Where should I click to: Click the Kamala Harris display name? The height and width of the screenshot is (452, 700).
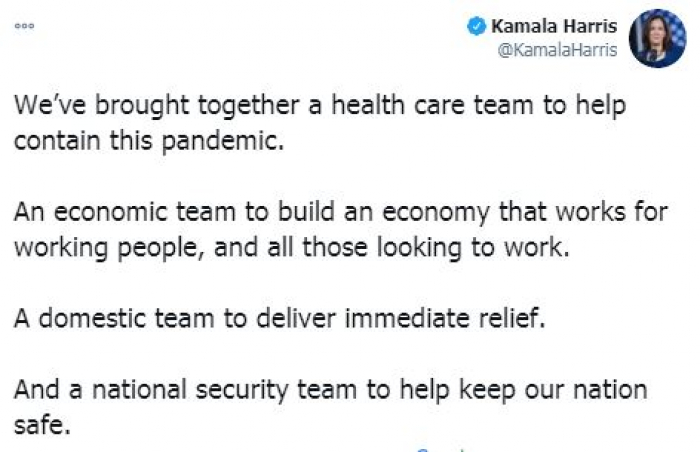coord(554,27)
